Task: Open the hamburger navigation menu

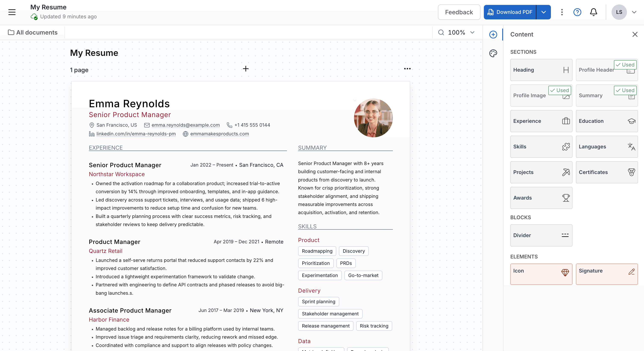Action: (x=12, y=12)
